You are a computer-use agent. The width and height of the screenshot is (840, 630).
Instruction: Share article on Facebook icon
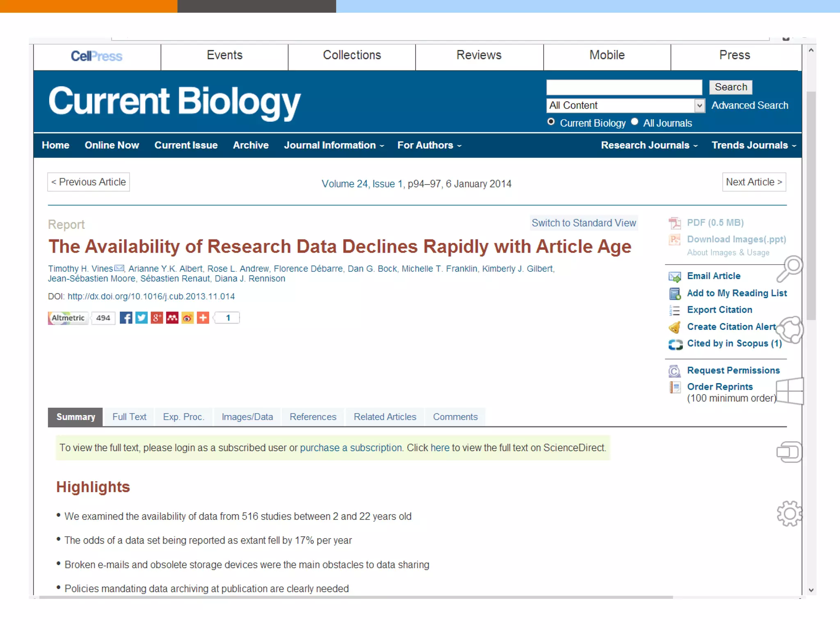pyautogui.click(x=126, y=318)
